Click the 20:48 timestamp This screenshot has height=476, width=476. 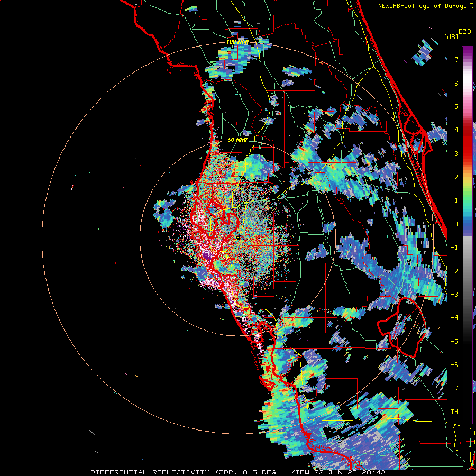click(x=374, y=472)
